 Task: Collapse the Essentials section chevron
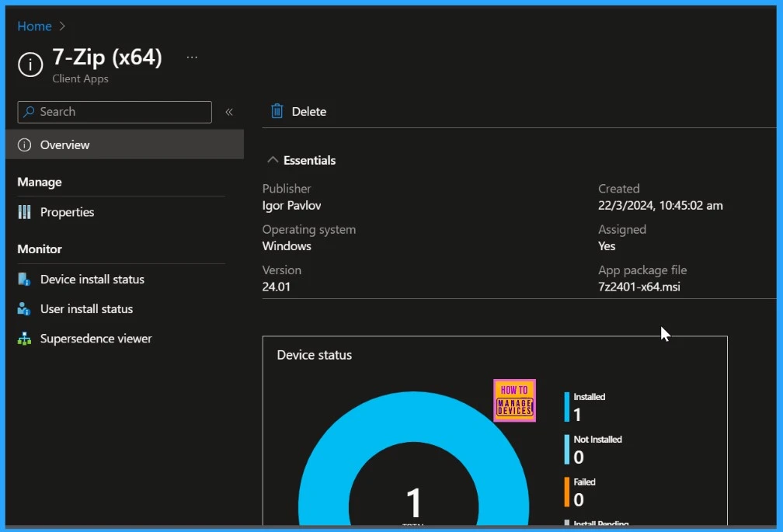pos(273,160)
